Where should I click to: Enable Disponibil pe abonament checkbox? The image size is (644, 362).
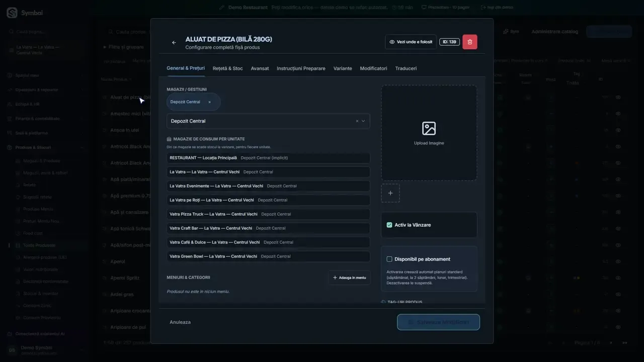click(x=389, y=259)
